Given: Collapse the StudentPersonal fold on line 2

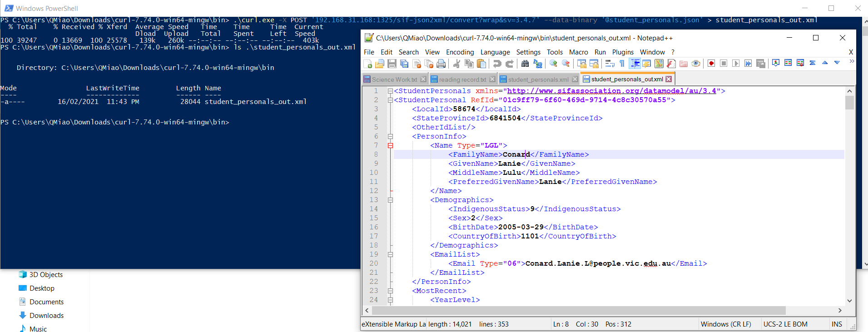Looking at the screenshot, I should (390, 100).
